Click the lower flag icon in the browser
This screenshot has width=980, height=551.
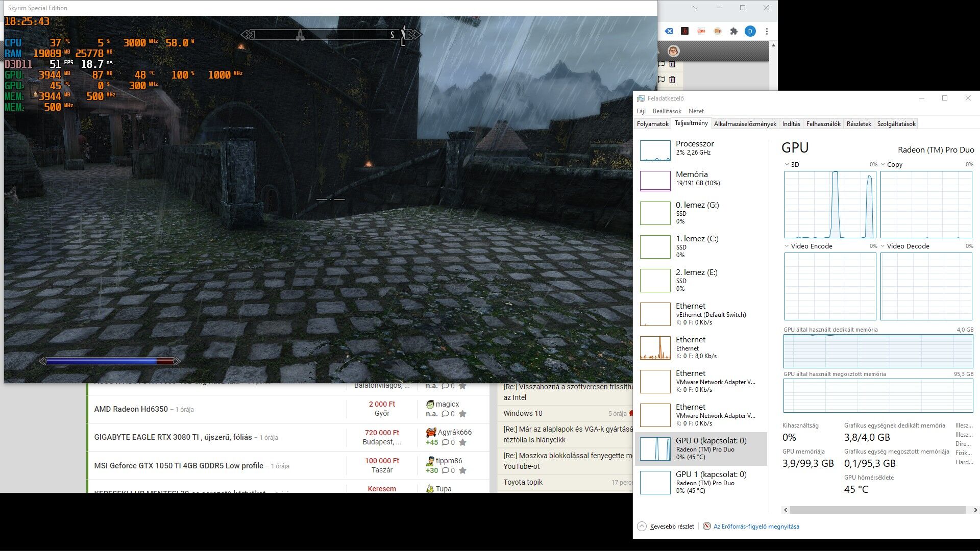[x=661, y=79]
